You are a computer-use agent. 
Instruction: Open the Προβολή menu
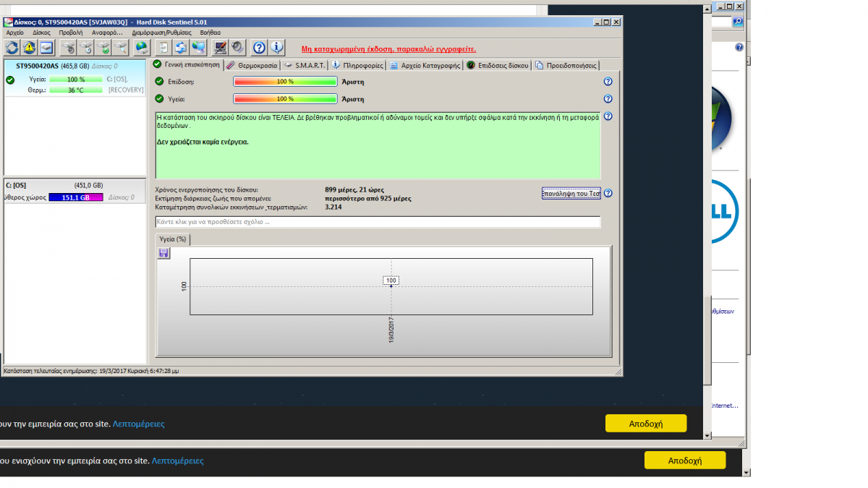[70, 33]
